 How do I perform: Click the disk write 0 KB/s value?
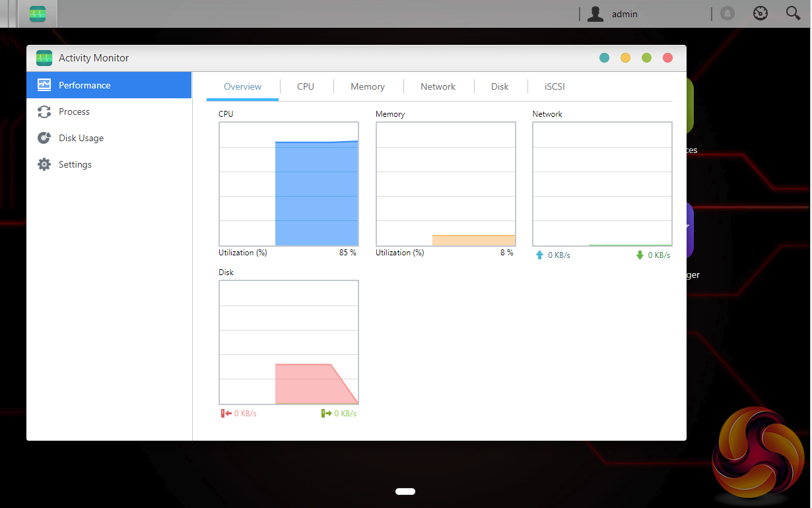click(x=345, y=414)
